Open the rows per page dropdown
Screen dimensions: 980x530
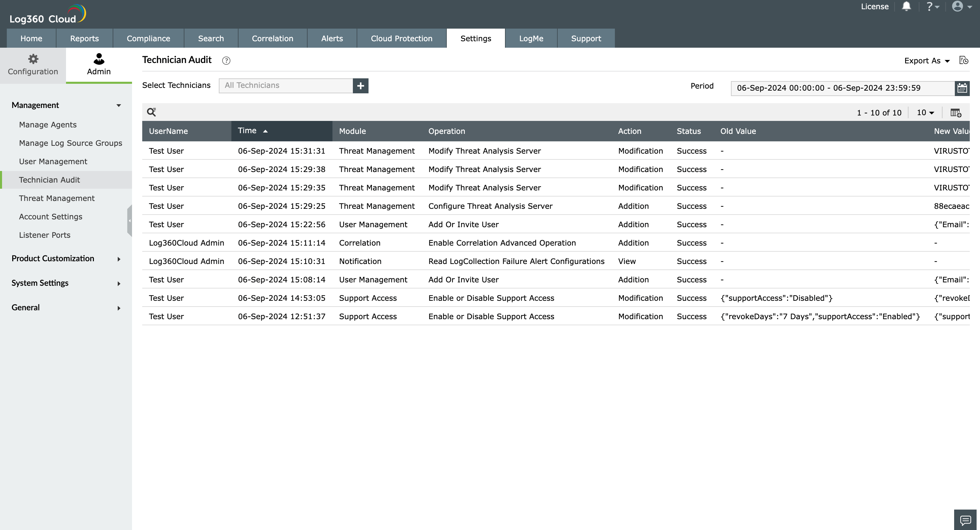[x=925, y=113]
